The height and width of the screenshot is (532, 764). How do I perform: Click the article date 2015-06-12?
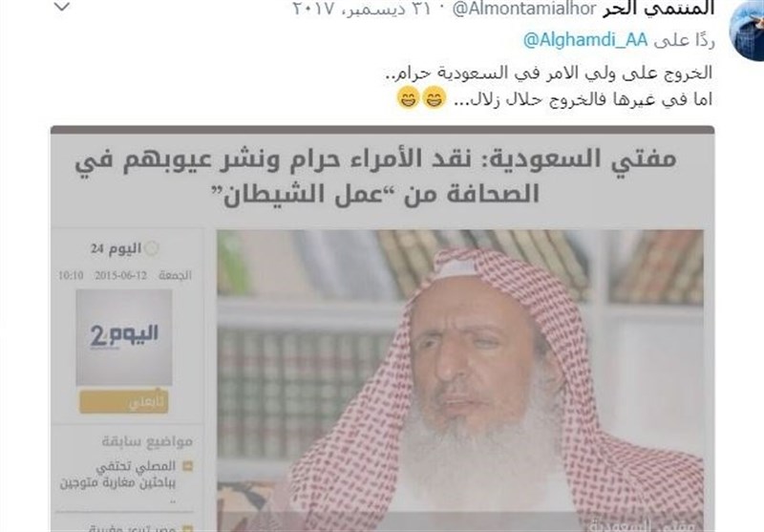(x=121, y=275)
